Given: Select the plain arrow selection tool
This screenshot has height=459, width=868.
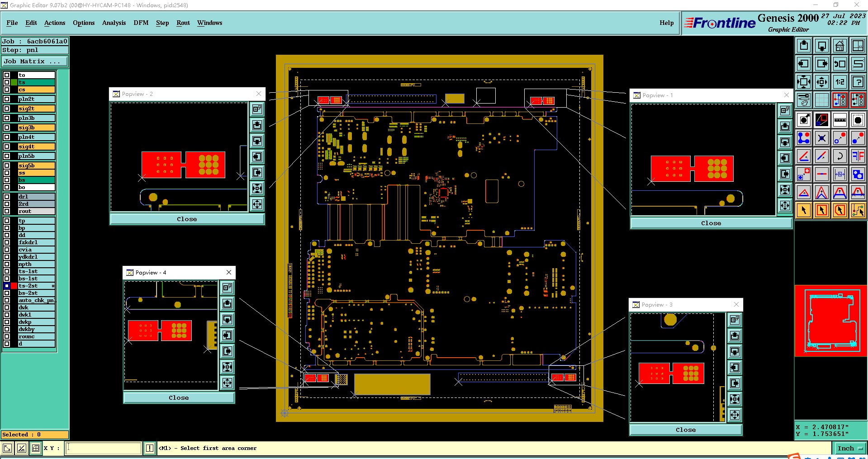Looking at the screenshot, I should (x=804, y=210).
